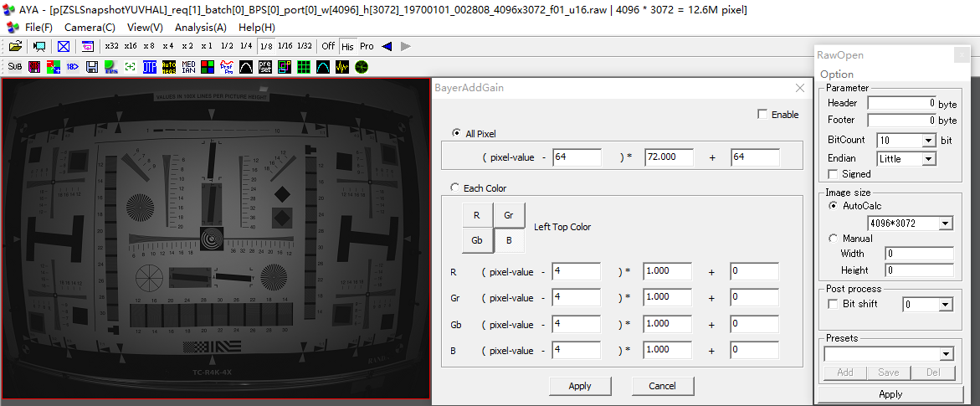Click the colored rectangles region icon
Image resolution: width=980 pixels, height=406 pixels.
point(285,66)
